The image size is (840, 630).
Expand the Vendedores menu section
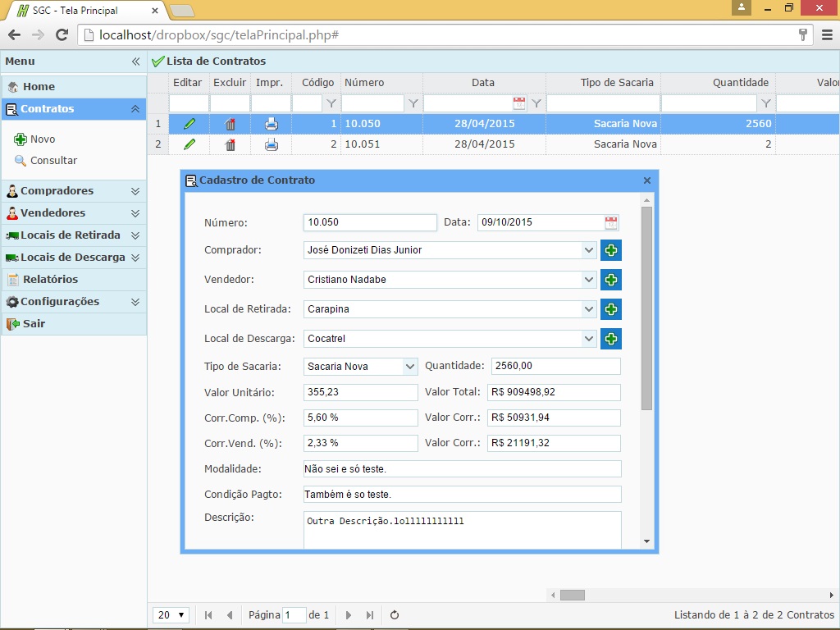pos(135,213)
